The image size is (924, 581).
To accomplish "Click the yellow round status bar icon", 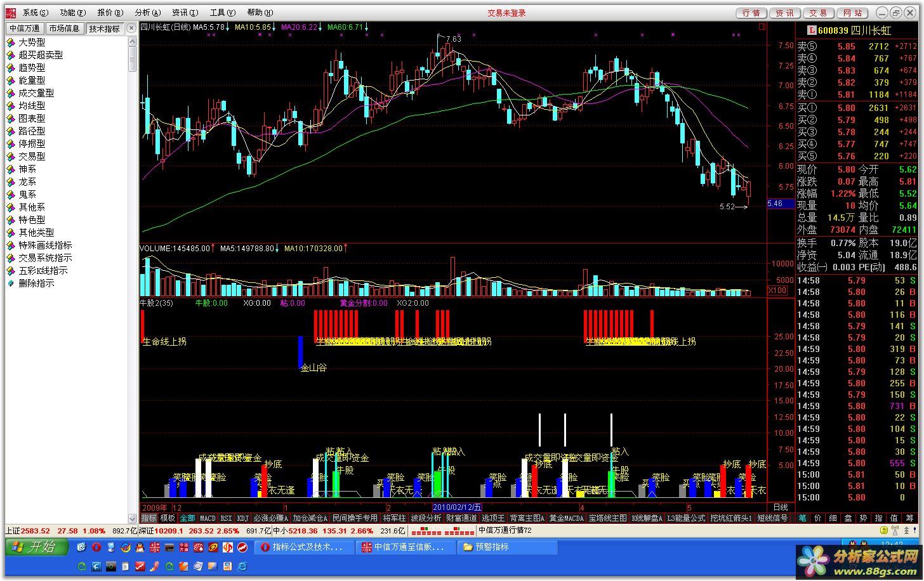I will coord(883,530).
